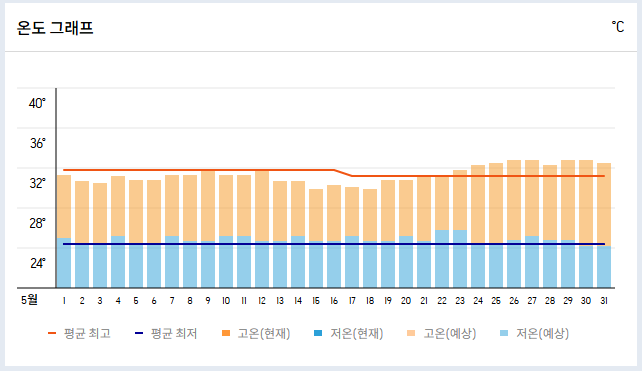The image size is (642, 371).
Task: Click day 20 on the x-axis
Action: [x=406, y=301]
